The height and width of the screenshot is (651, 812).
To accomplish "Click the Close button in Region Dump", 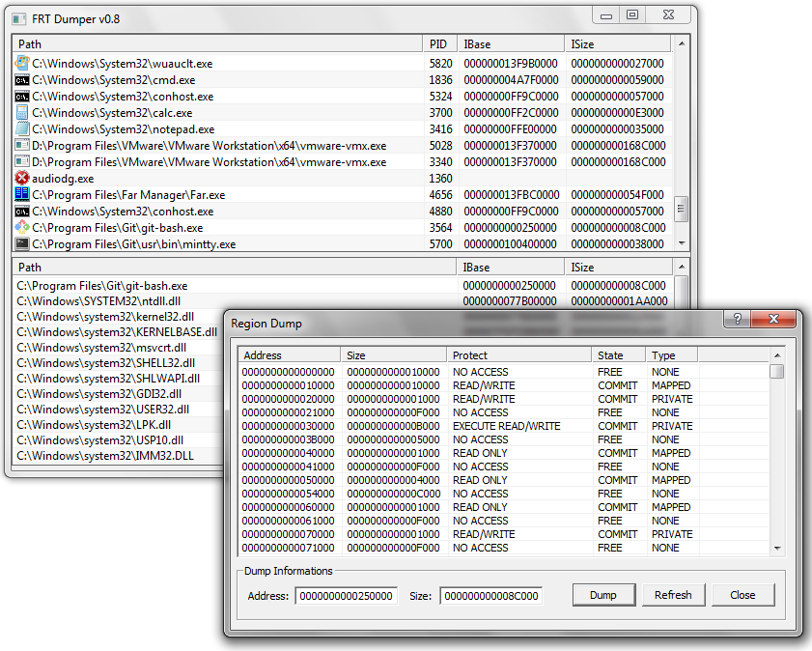I will tap(742, 595).
